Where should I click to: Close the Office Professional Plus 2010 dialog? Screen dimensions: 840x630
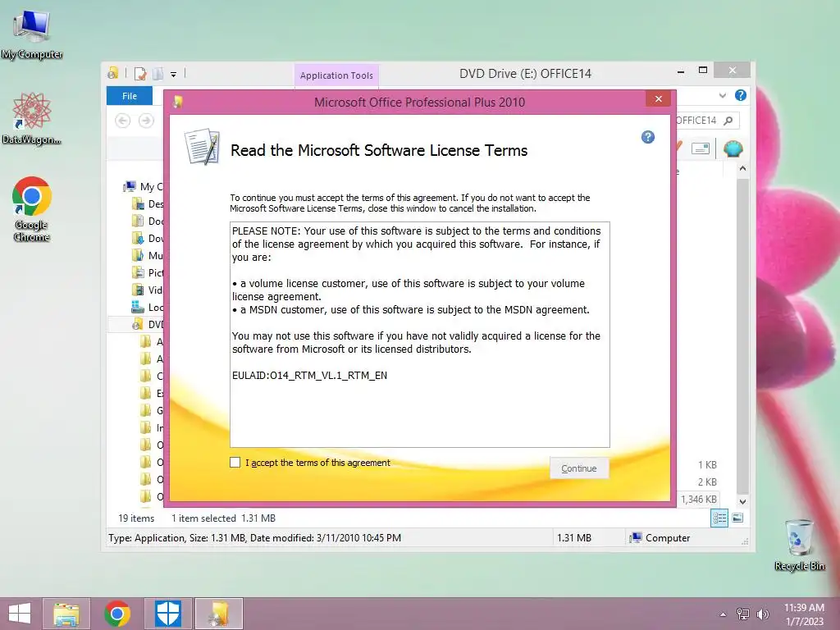(x=659, y=98)
